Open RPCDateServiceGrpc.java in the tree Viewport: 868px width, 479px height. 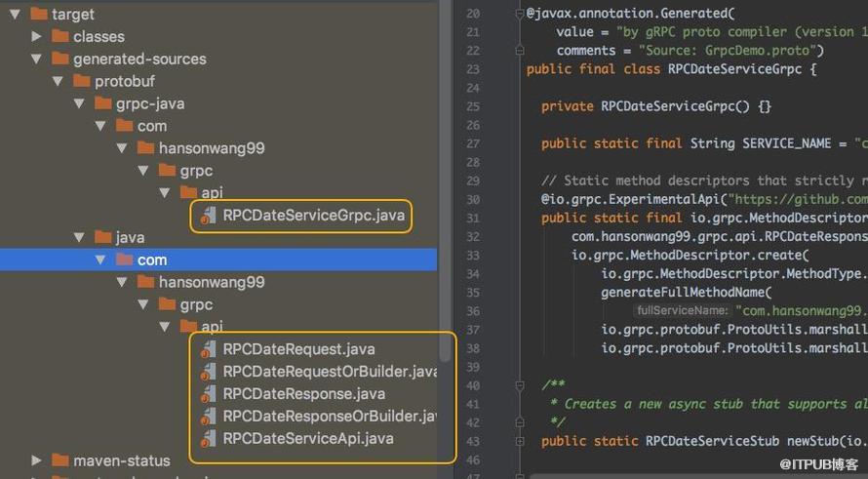tap(313, 216)
